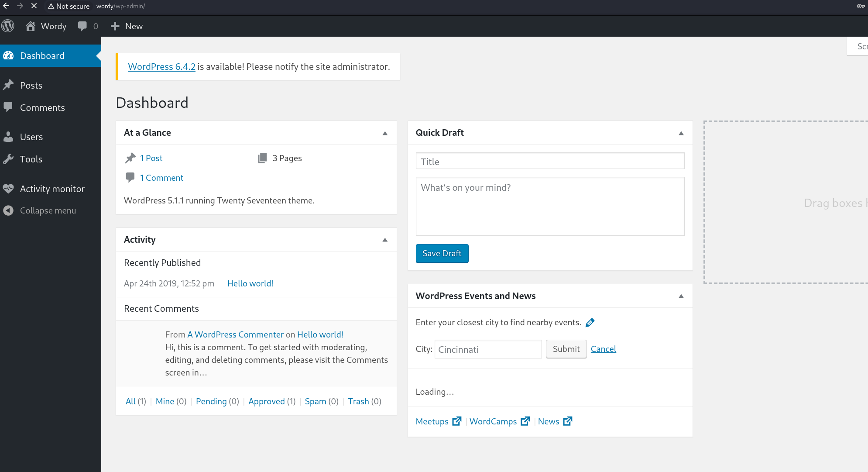Open the 3 Pages entry
The height and width of the screenshot is (472, 868).
point(287,158)
